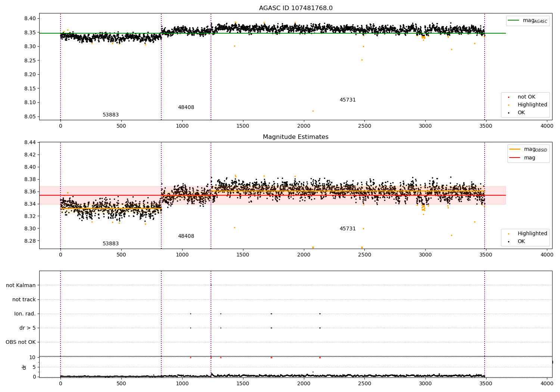Click the plot title AGASC ID 107481768.0

(296, 8)
